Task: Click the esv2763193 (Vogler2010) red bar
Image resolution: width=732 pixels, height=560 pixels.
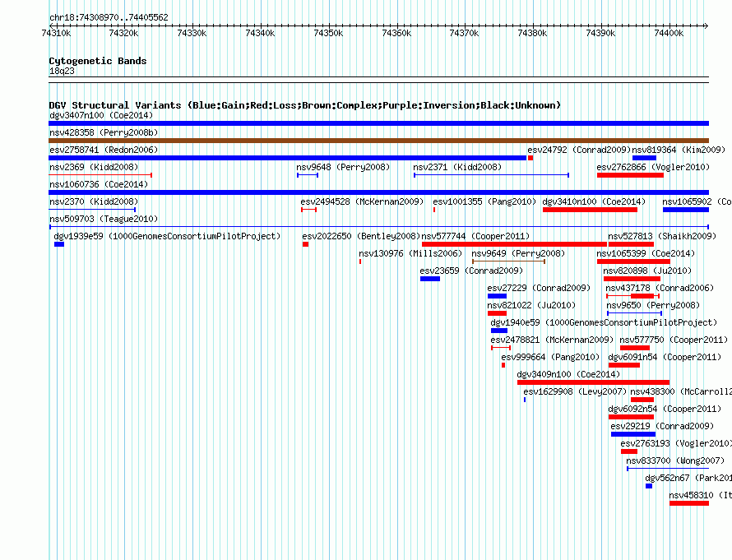Action: coord(629,451)
